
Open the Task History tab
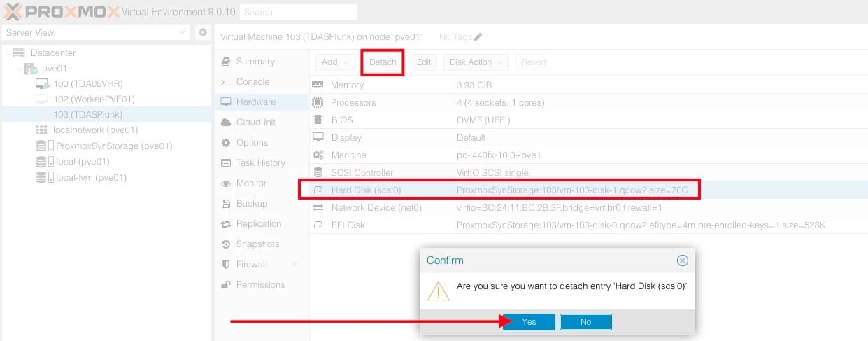pos(261,163)
